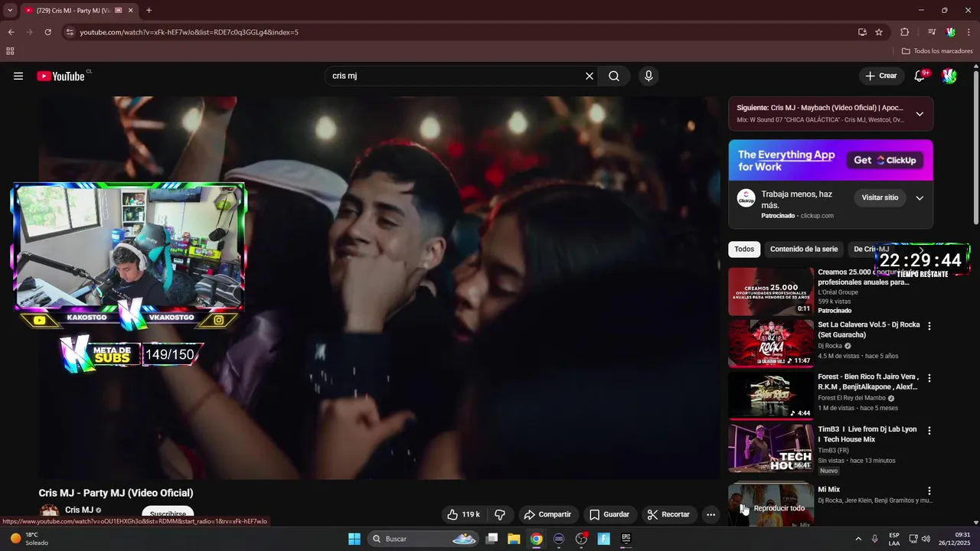
Task: Open options for Mi Mix playlist
Action: (929, 491)
